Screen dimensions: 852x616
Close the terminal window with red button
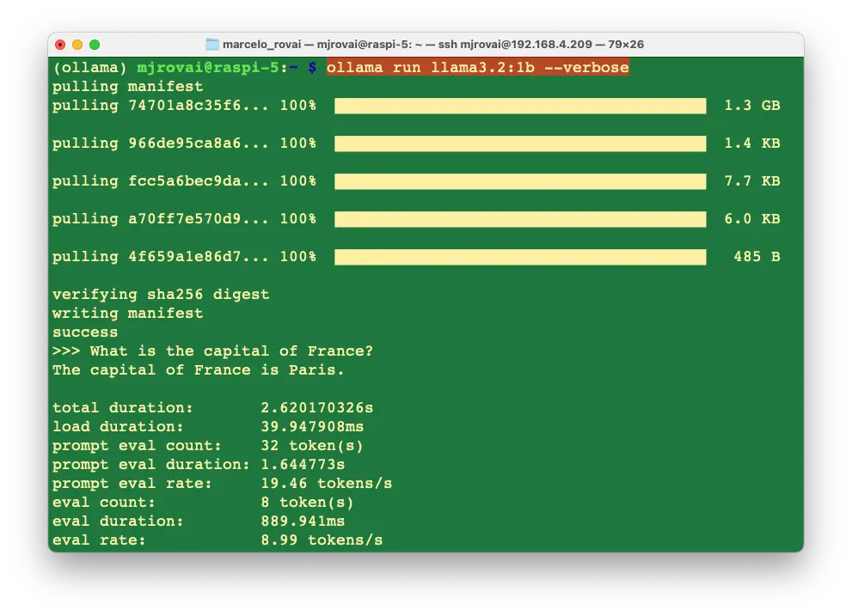point(60,45)
